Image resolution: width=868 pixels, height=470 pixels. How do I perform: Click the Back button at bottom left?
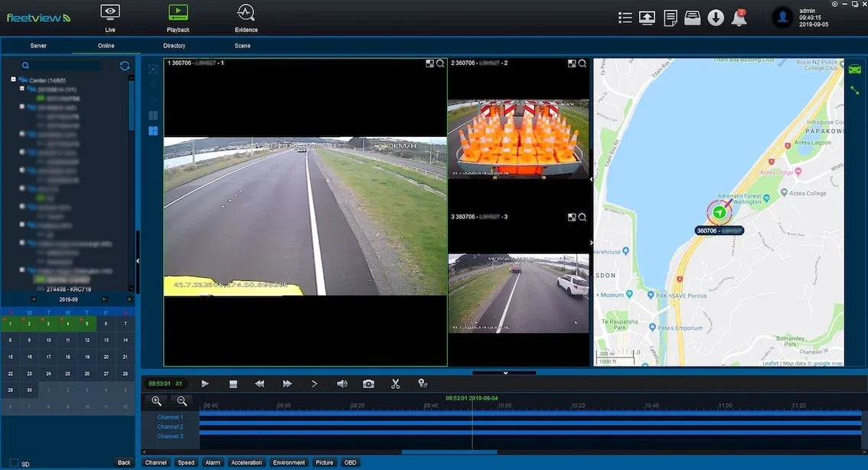point(123,462)
